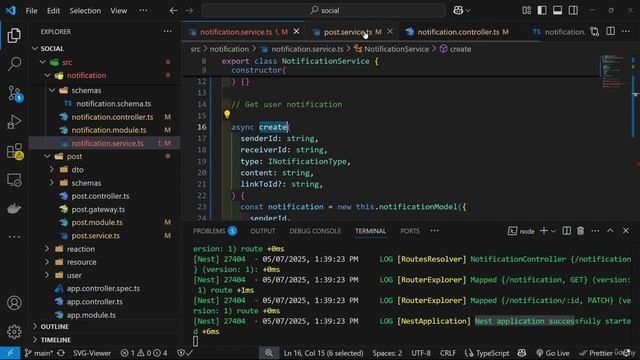Switch to the DEBUG CONSOLE tab
The width and height of the screenshot is (640, 360).
pos(315,231)
